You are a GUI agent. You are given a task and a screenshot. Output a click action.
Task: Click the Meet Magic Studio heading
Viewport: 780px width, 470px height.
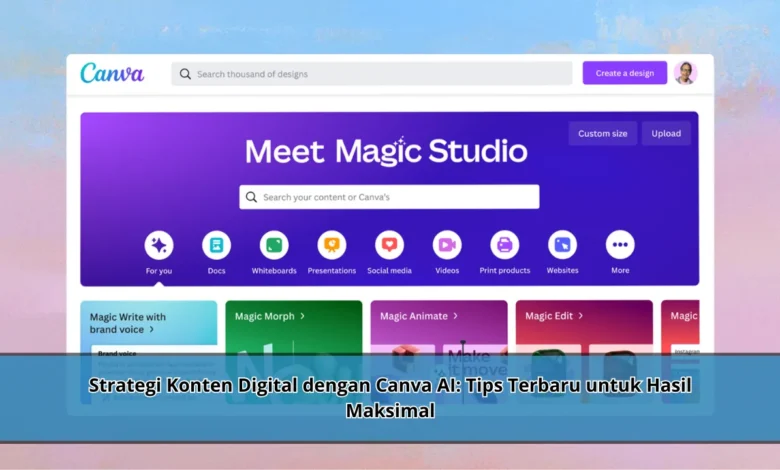click(x=386, y=151)
